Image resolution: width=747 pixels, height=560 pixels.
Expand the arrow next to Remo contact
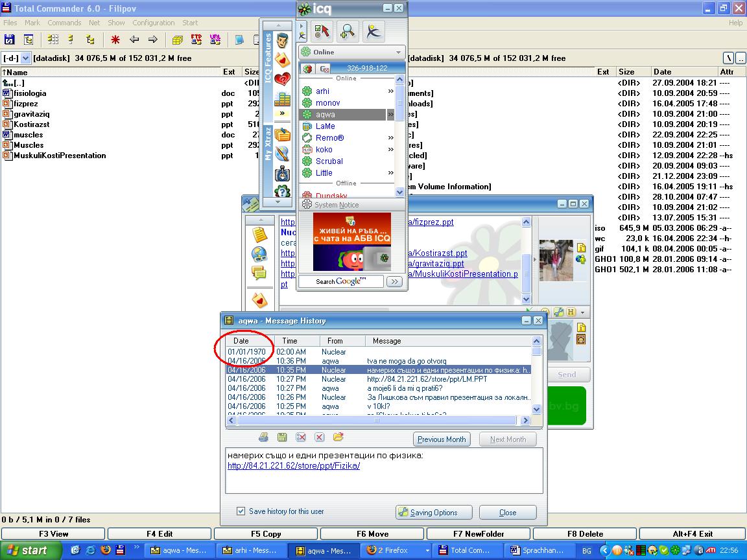coord(390,137)
